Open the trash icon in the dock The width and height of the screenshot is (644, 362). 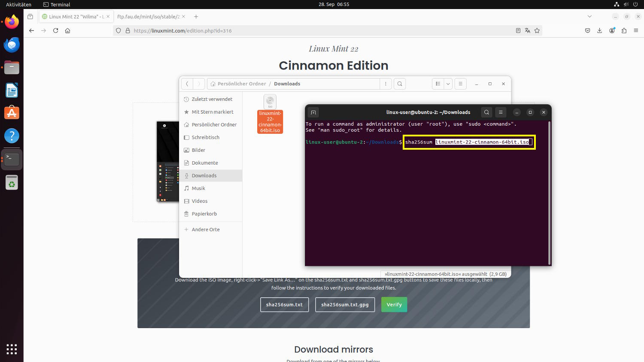(12, 183)
